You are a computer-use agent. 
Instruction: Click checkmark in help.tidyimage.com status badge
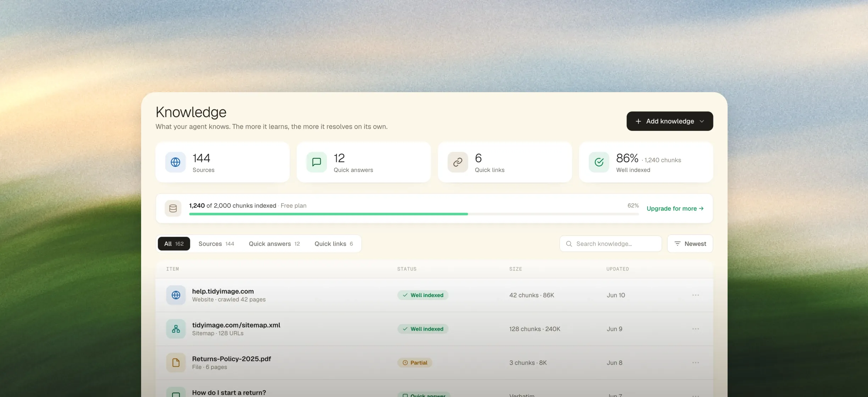click(405, 295)
